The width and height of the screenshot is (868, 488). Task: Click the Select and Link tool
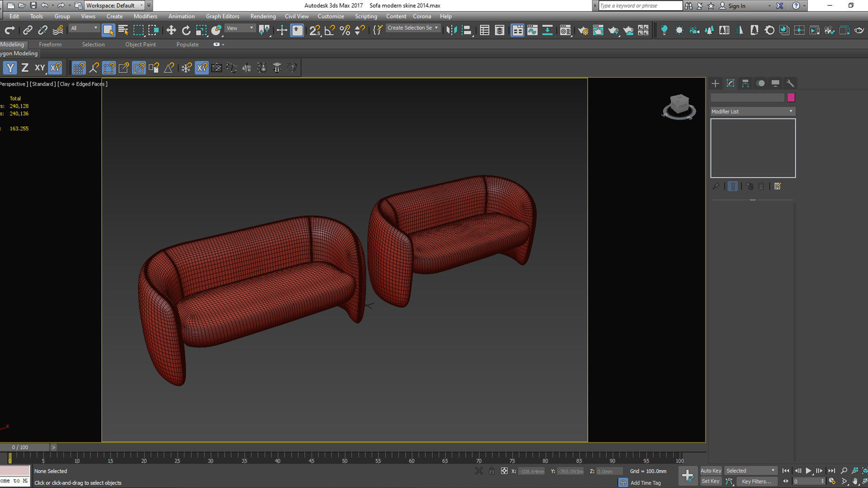(x=28, y=30)
